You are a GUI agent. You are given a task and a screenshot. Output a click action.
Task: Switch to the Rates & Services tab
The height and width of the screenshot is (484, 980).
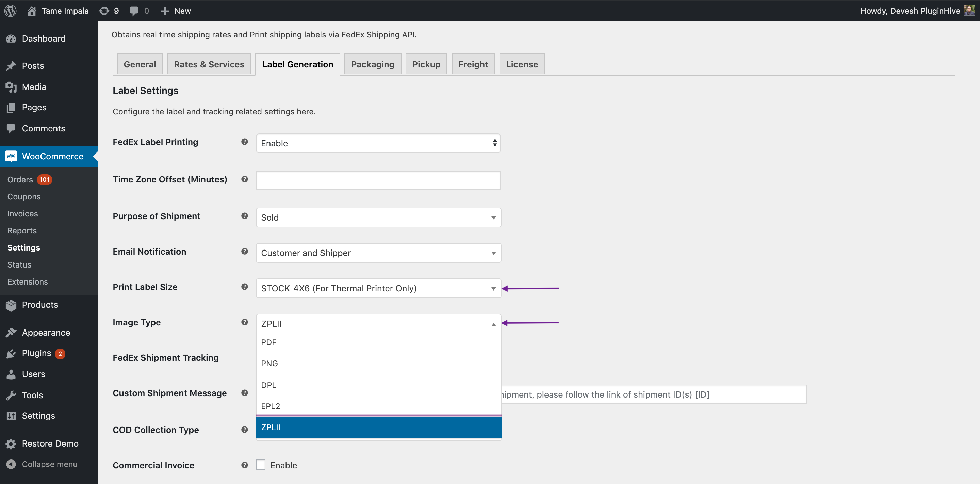point(209,63)
